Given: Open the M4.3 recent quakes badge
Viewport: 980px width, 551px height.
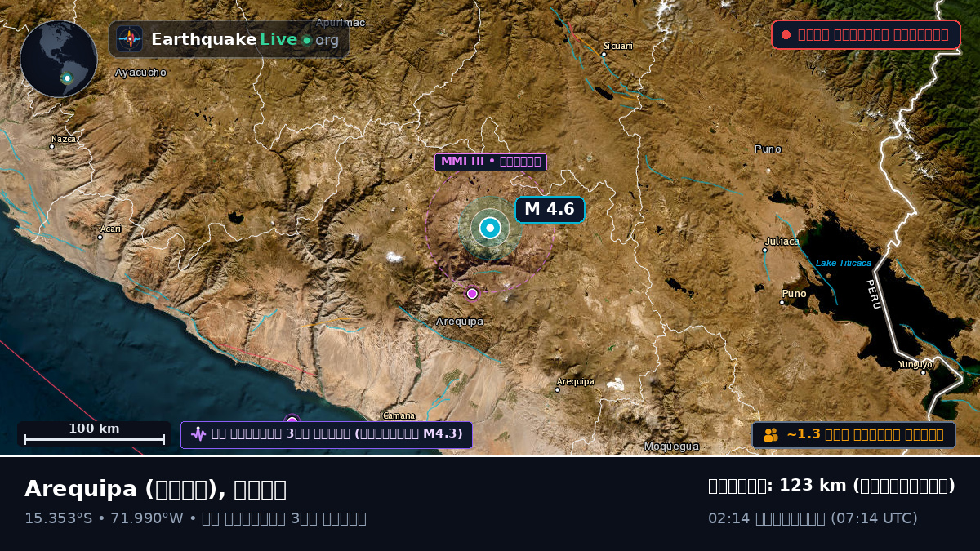Looking at the screenshot, I should pyautogui.click(x=327, y=434).
